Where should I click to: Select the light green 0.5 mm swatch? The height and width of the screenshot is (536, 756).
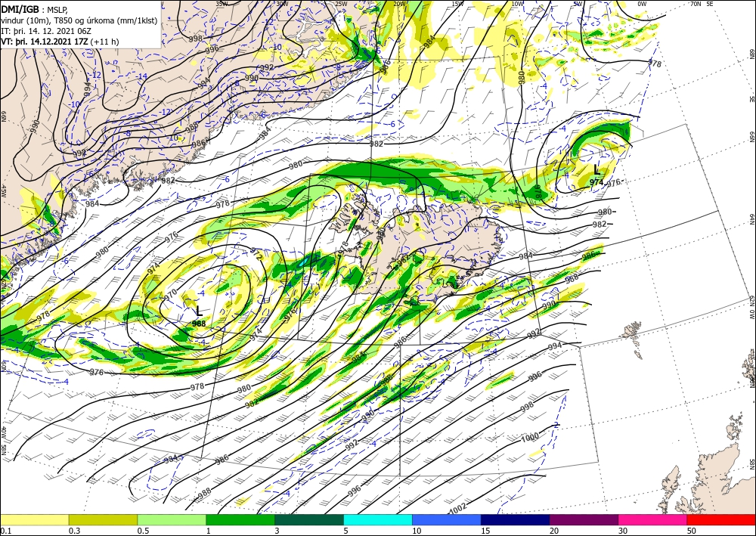click(x=172, y=519)
